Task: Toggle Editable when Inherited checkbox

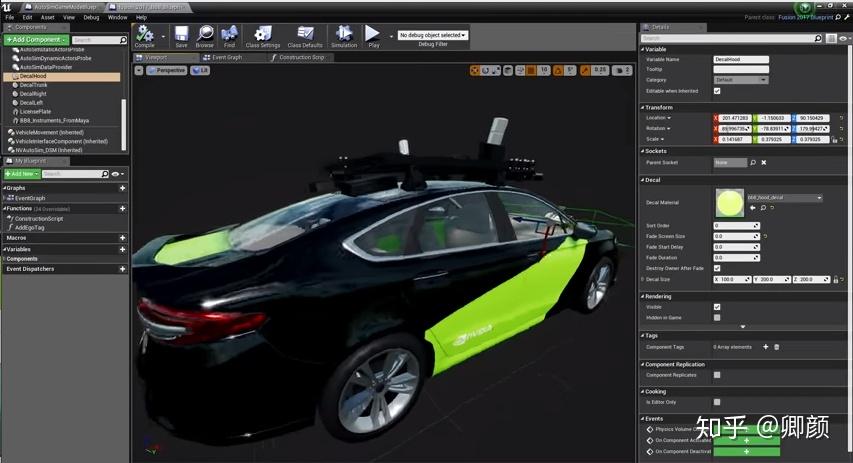Action: click(717, 91)
